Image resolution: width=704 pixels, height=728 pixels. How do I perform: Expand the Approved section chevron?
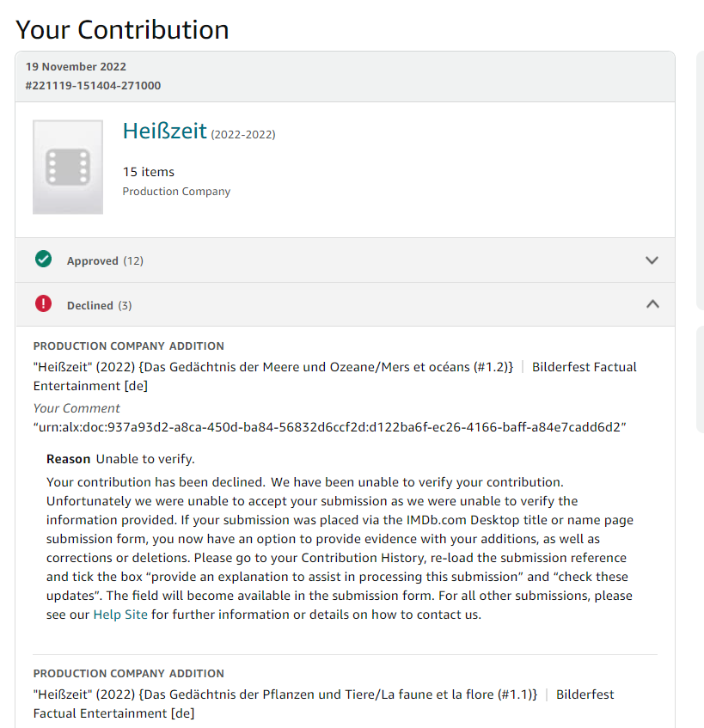(652, 260)
